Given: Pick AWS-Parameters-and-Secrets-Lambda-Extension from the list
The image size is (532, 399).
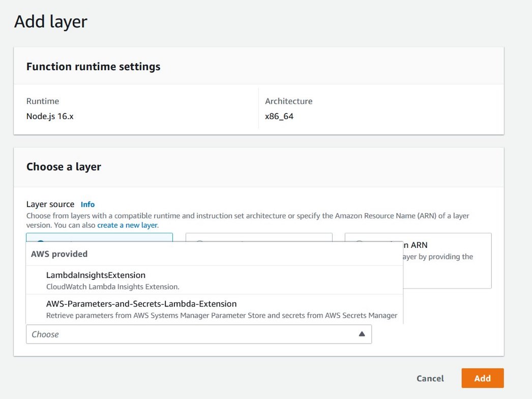Looking at the screenshot, I should tap(141, 304).
